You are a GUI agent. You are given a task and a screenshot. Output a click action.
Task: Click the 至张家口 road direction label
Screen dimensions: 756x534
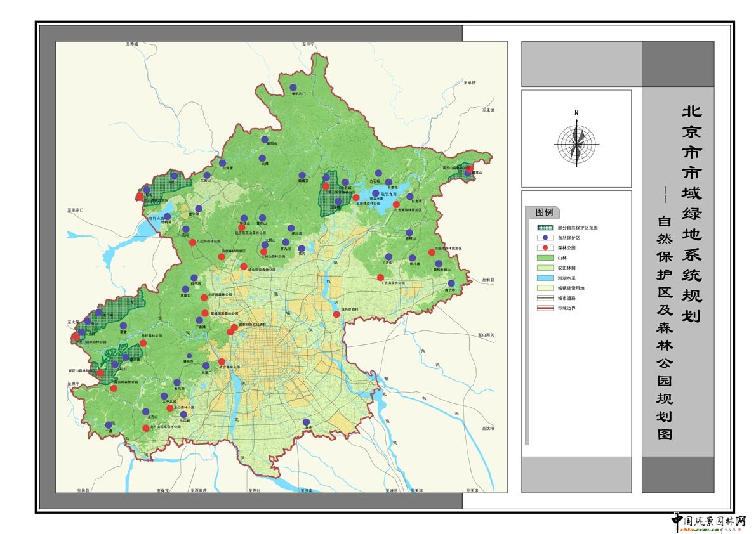click(x=75, y=209)
